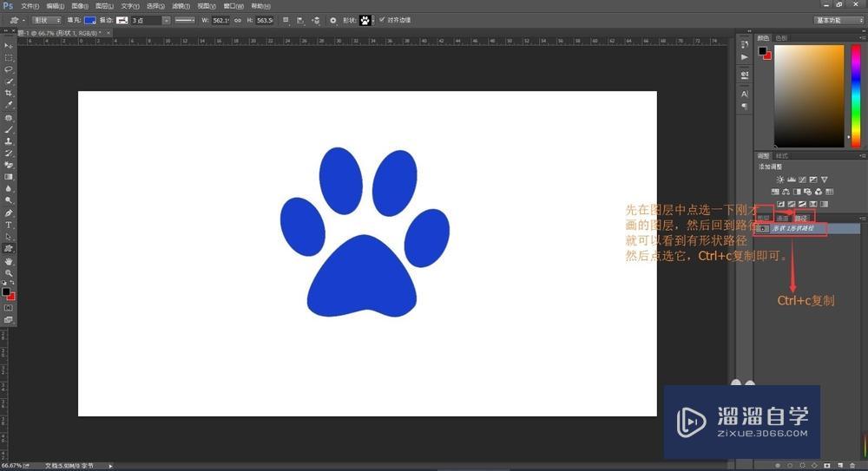Open the Actions panel play icon
The image size is (868, 471).
[745, 57]
